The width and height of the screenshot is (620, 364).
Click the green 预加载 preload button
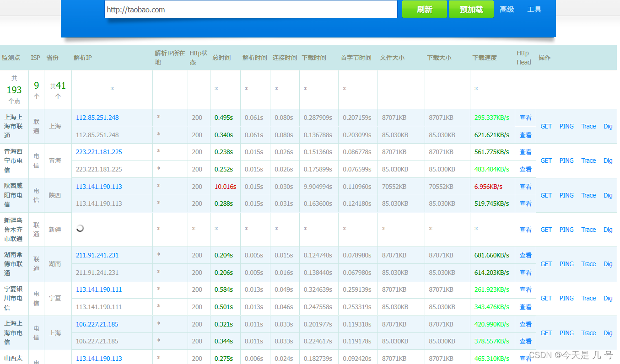(x=471, y=9)
